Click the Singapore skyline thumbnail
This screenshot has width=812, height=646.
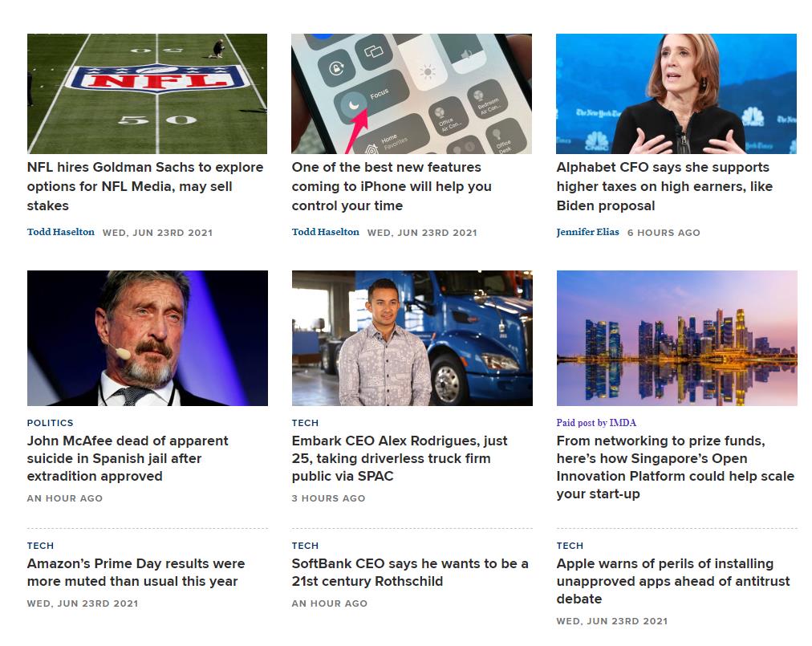tap(677, 338)
